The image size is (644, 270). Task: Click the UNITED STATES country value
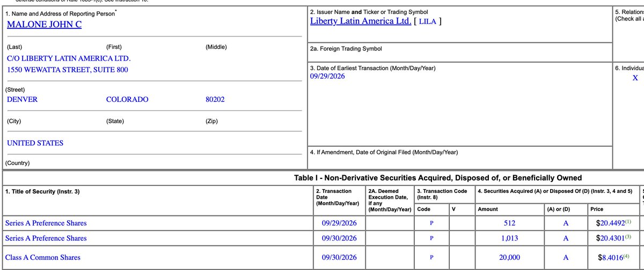(35, 143)
